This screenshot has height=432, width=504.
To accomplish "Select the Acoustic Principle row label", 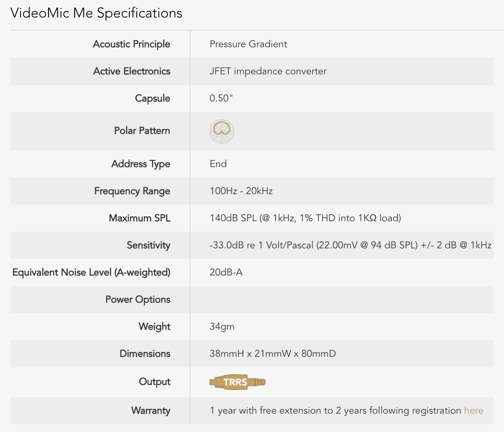I will (x=131, y=44).
